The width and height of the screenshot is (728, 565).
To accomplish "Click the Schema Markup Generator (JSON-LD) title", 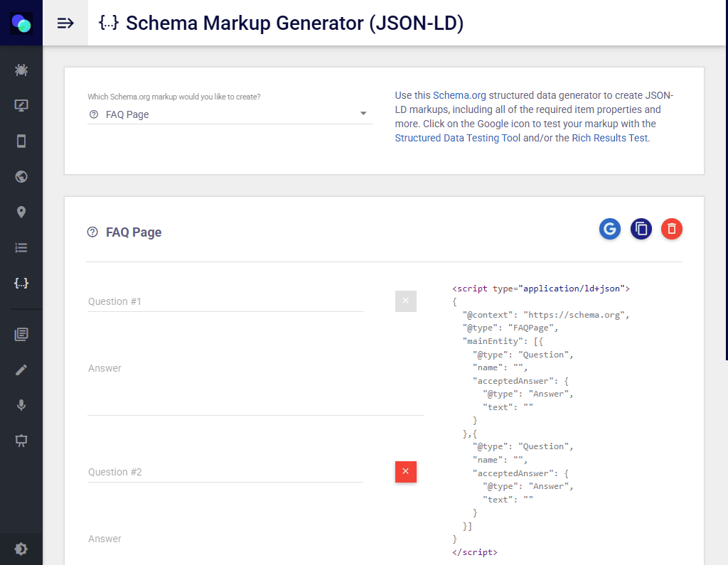I will [x=295, y=23].
